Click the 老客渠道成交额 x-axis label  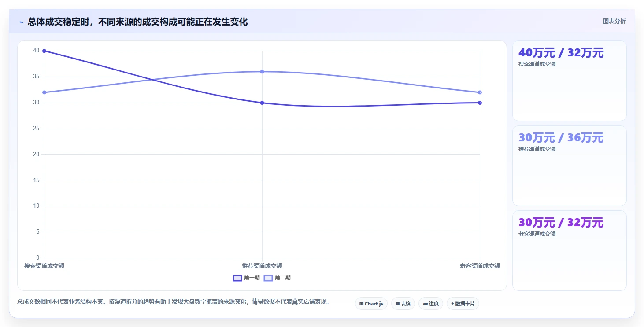[x=480, y=266]
